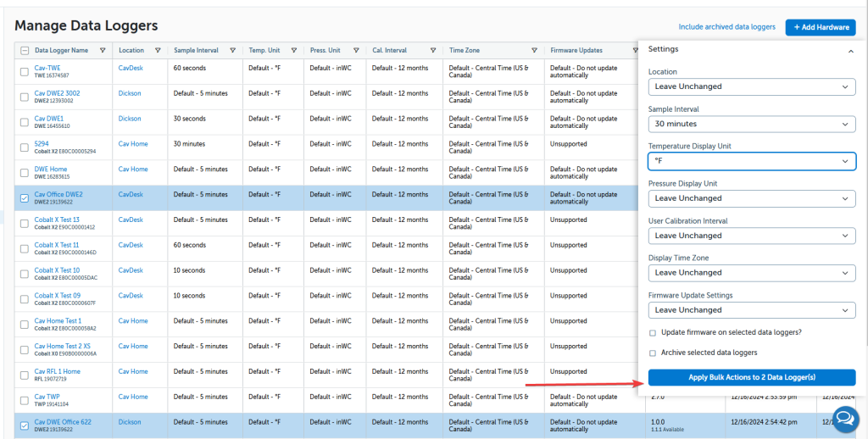Check the Cav-TWE row checkbox

tap(25, 72)
